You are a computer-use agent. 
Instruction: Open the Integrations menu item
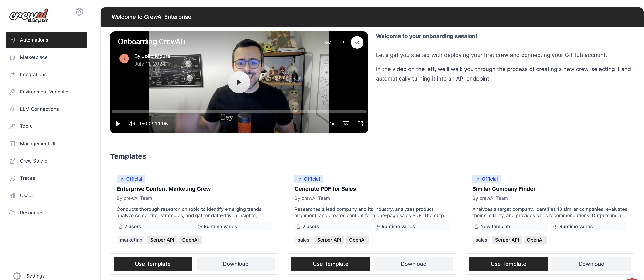pyautogui.click(x=47, y=74)
